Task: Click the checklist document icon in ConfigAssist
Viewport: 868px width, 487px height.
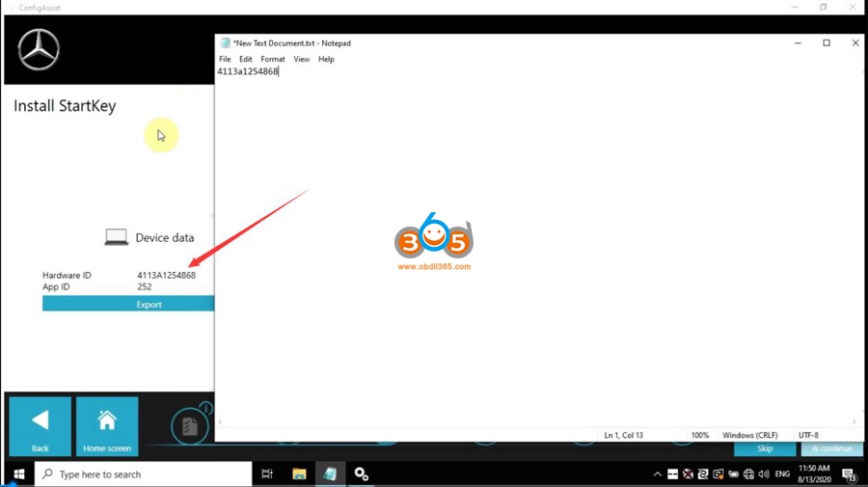Action: point(190,426)
